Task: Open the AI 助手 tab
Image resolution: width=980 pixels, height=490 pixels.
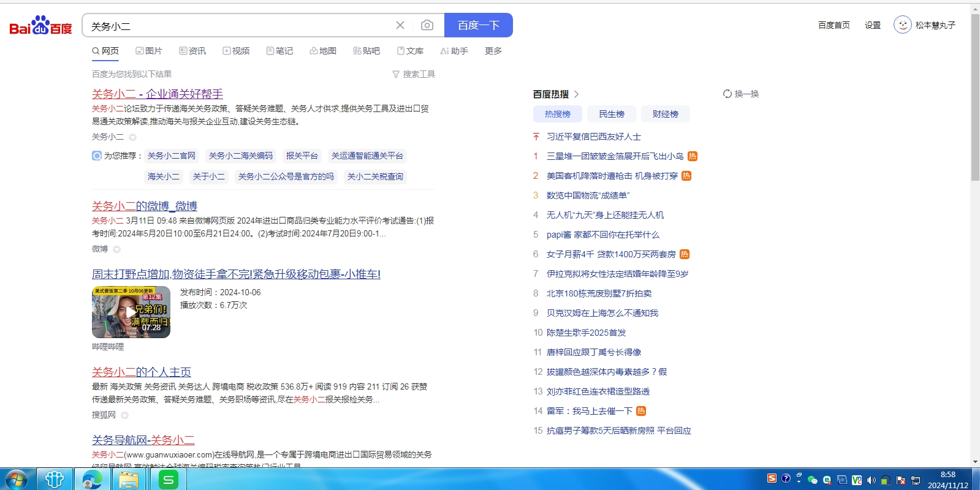Action: click(454, 51)
